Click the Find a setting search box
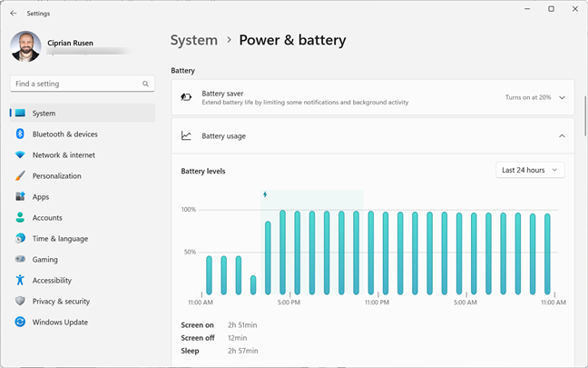The height and width of the screenshot is (368, 588). [x=77, y=84]
